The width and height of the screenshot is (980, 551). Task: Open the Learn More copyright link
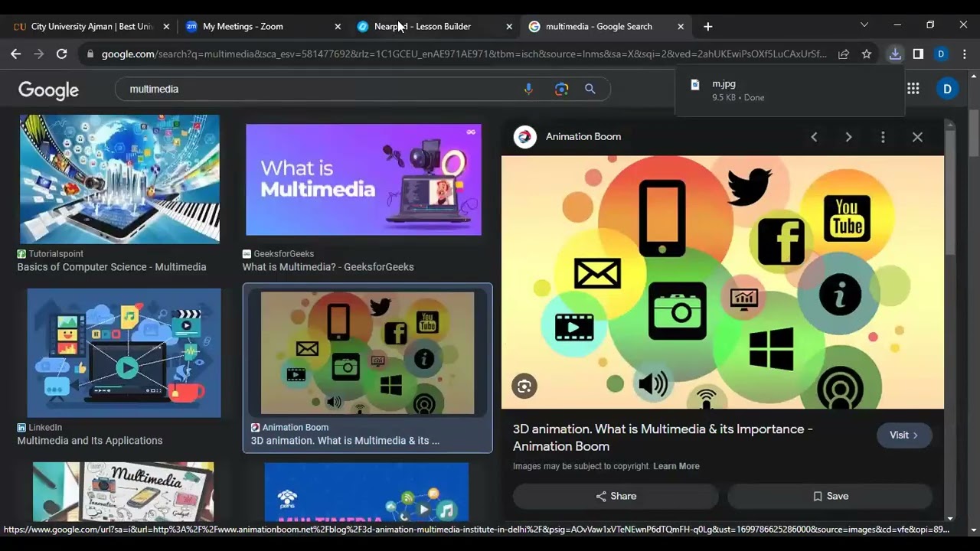676,466
